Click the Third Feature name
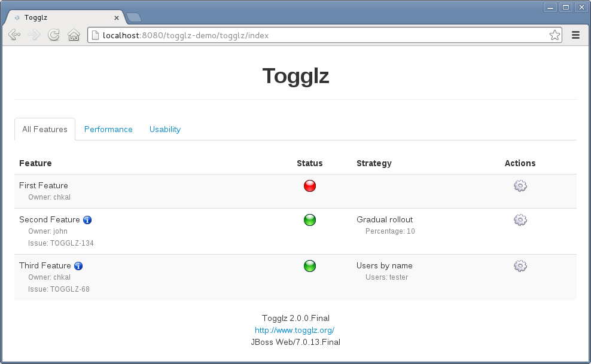Image resolution: width=591 pixels, height=364 pixels. [x=45, y=265]
